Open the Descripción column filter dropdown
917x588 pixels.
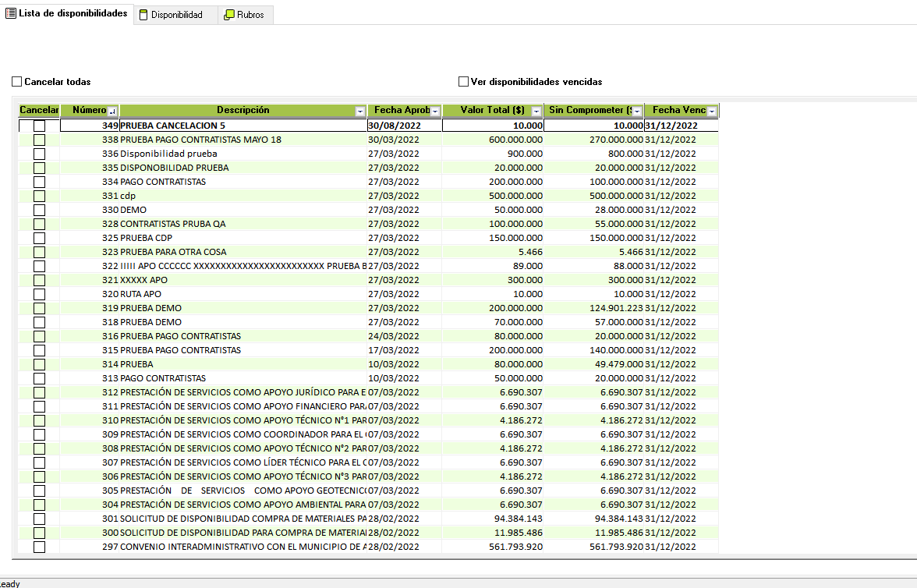tap(359, 112)
